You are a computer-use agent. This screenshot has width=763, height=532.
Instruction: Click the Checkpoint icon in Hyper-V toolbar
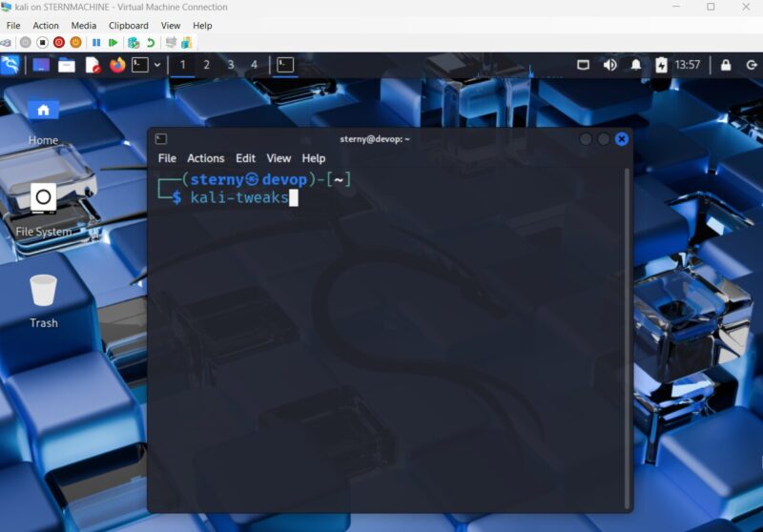(134, 43)
